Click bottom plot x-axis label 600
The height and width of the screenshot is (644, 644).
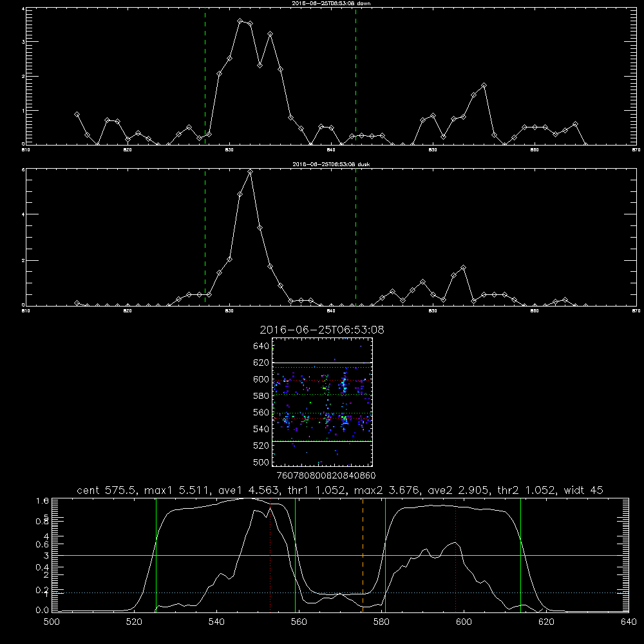pyautogui.click(x=464, y=621)
